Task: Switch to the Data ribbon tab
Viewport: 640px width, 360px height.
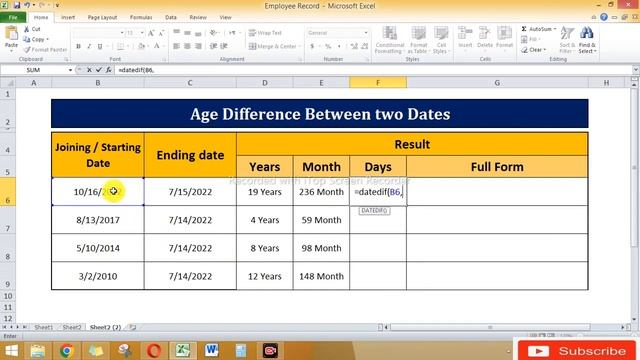Action: 171,18
